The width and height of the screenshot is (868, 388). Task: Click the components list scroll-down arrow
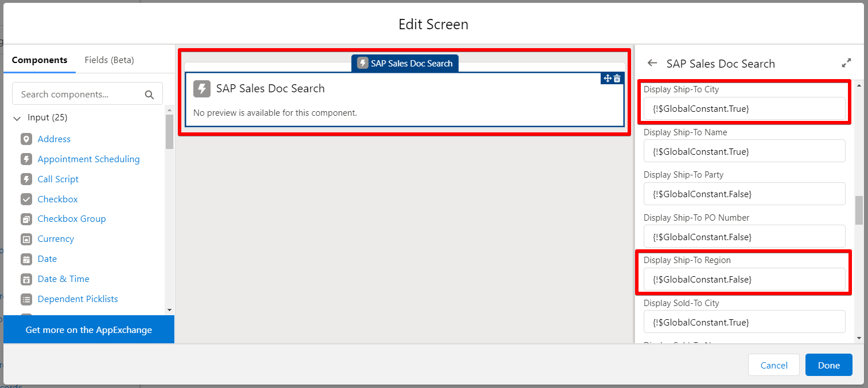[x=169, y=310]
